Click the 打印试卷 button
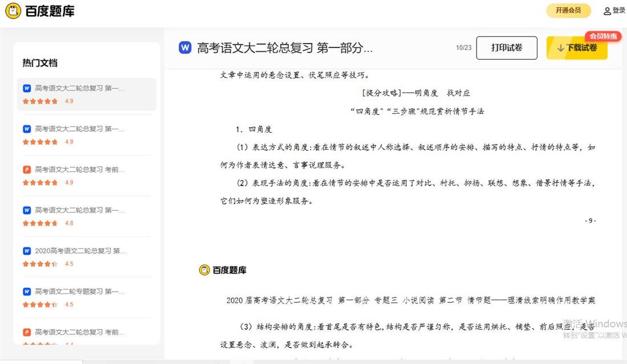Viewport: 627px width, 364px height. tap(507, 47)
